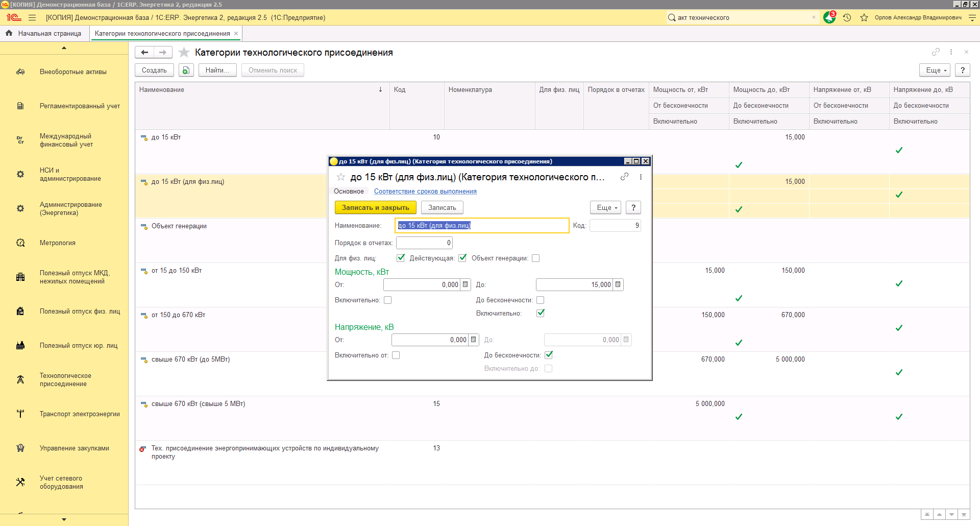Open Полезный отпуск МКД section

(64, 277)
